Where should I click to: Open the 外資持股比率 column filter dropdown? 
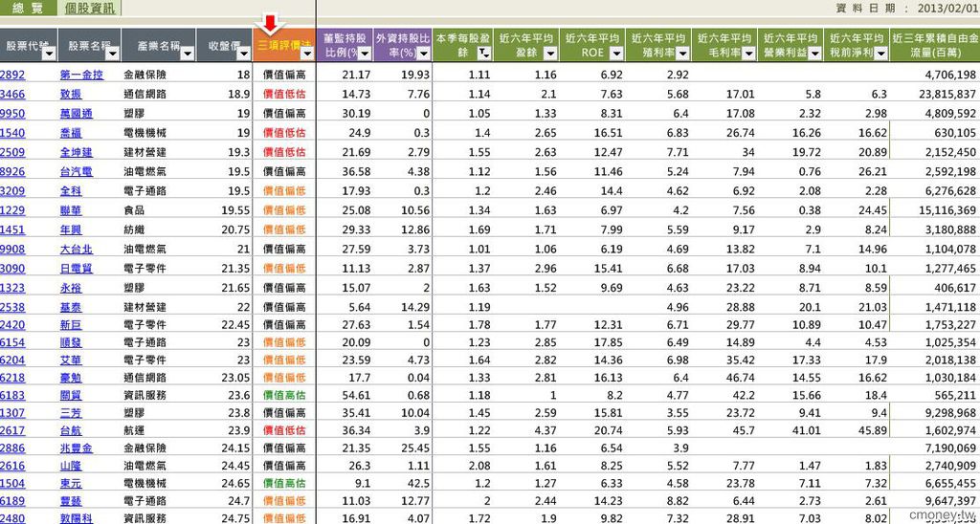423,54
